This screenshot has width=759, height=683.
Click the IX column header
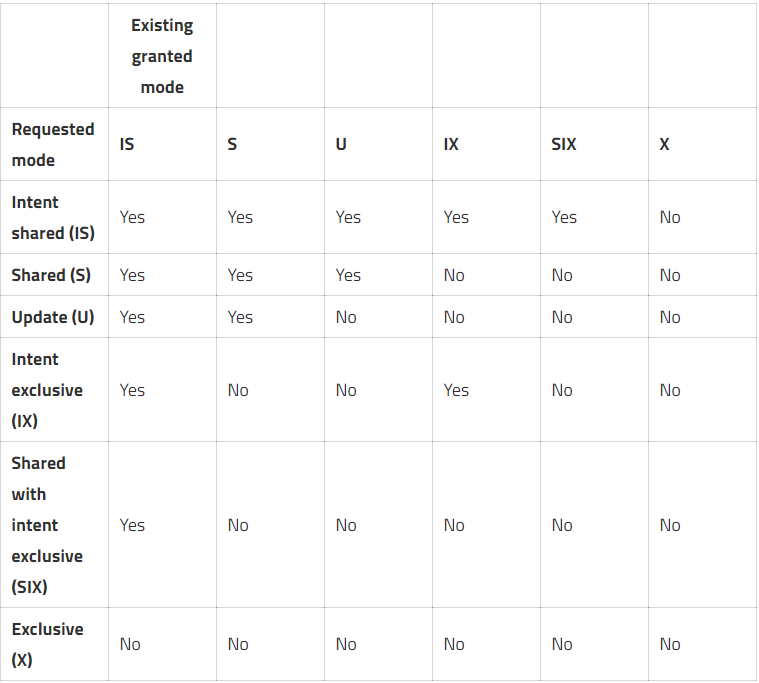pos(451,144)
